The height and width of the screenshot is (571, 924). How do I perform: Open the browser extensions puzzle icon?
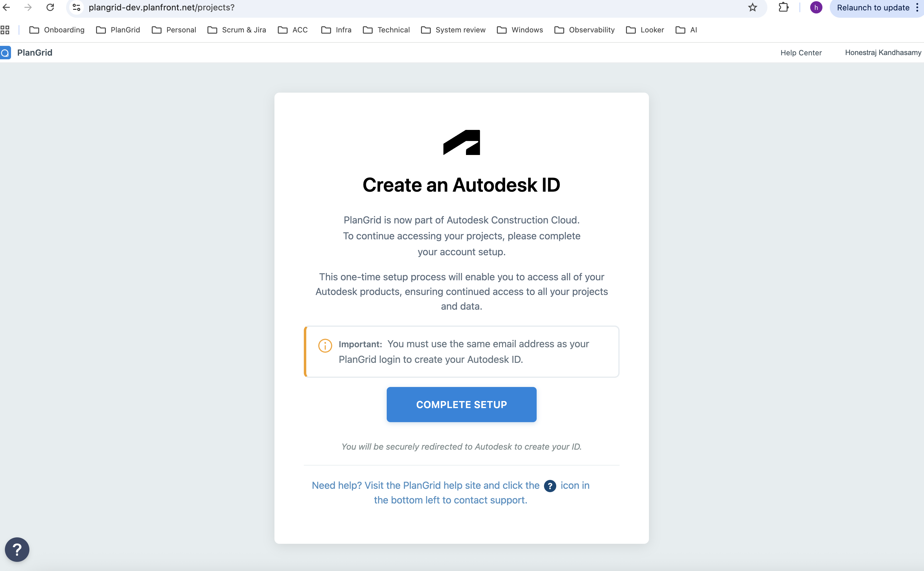pyautogui.click(x=784, y=7)
